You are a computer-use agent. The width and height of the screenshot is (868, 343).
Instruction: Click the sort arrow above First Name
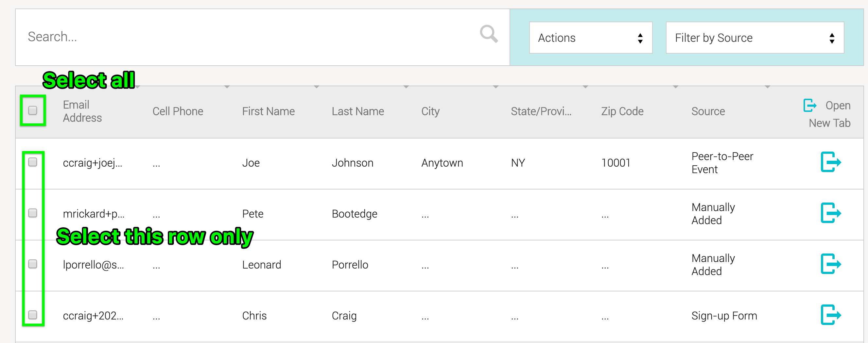click(x=316, y=87)
